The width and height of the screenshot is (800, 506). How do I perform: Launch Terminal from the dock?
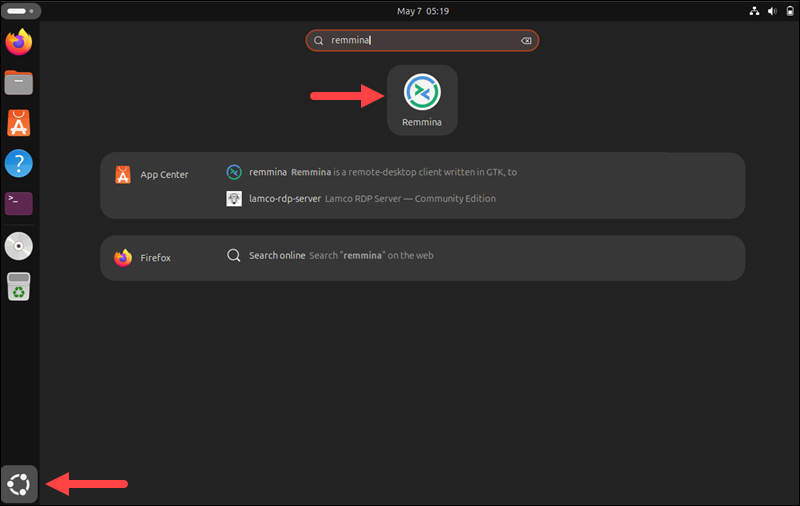(x=19, y=204)
